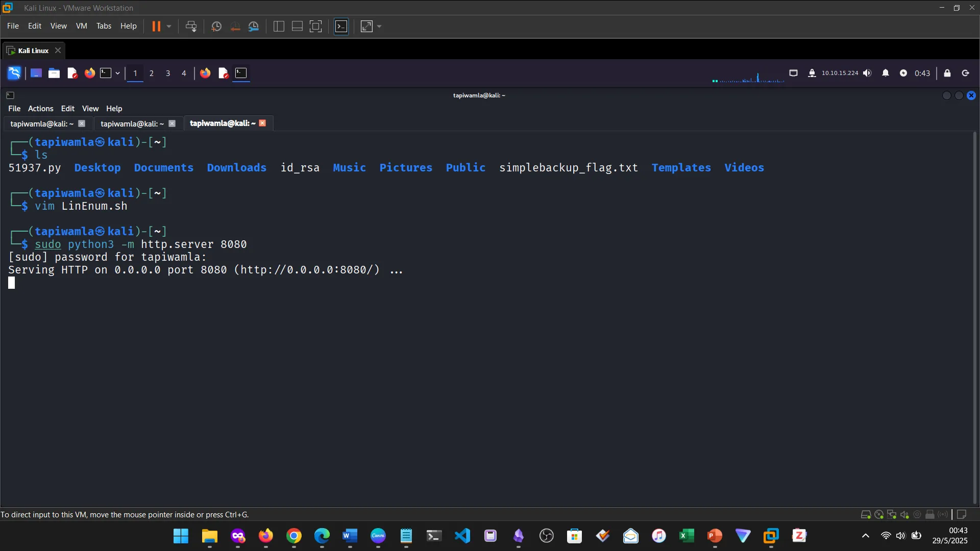Open the VM menu in VMware

coord(81,26)
